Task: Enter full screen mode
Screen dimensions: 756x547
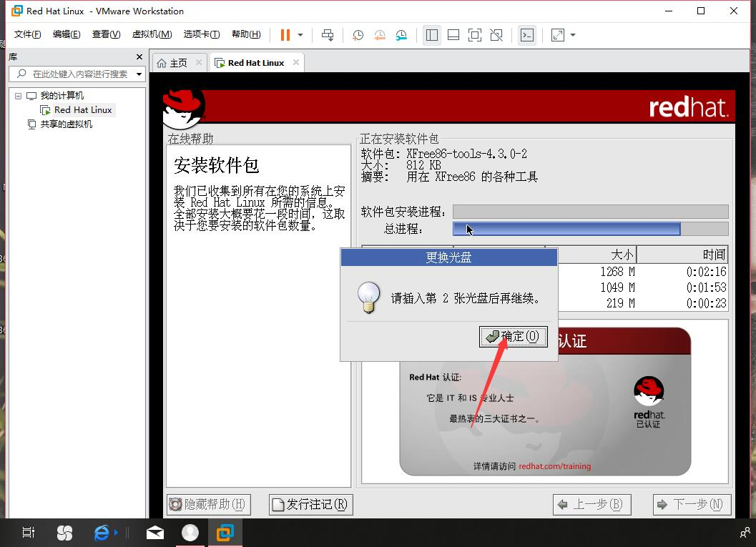Action: (x=474, y=35)
